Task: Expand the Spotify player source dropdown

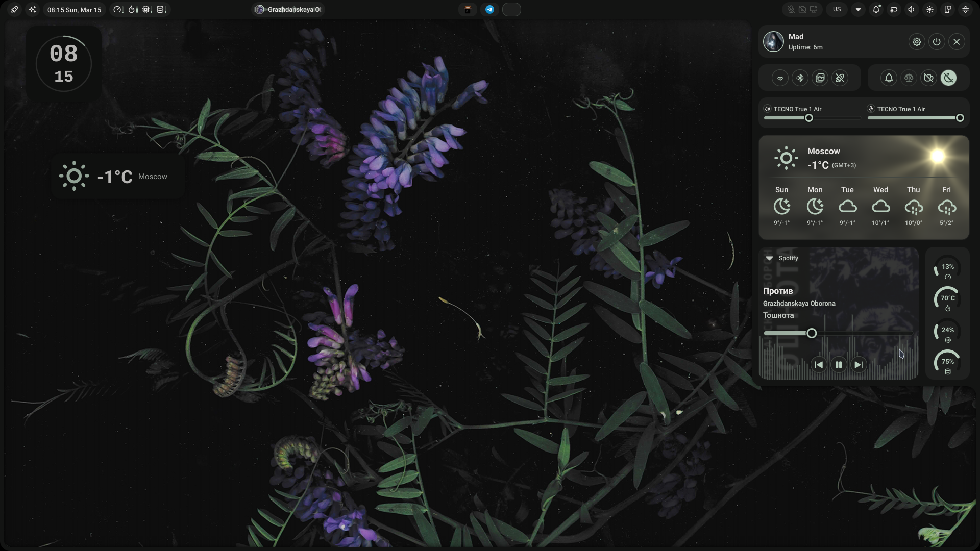Action: 769,258
